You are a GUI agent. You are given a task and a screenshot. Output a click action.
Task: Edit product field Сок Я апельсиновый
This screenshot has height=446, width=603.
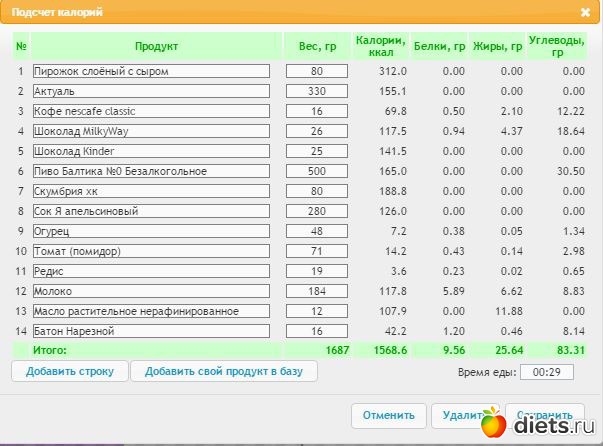click(151, 211)
